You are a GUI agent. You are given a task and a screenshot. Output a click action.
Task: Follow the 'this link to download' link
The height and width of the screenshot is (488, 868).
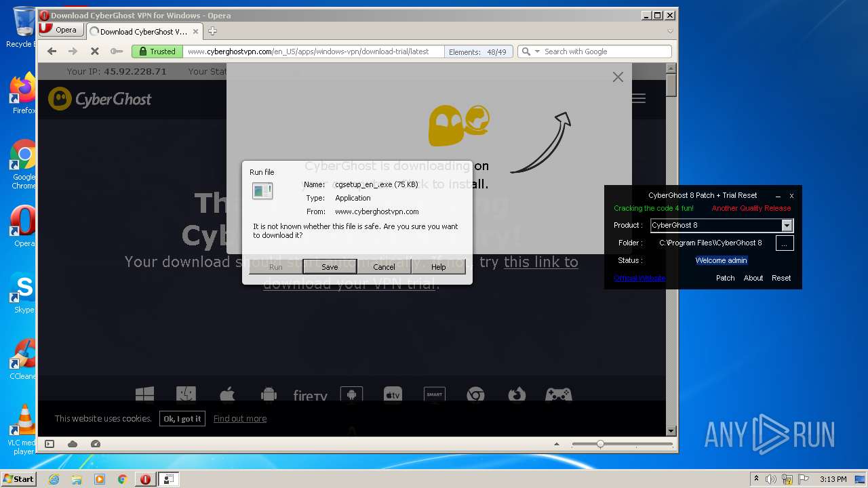pyautogui.click(x=540, y=262)
